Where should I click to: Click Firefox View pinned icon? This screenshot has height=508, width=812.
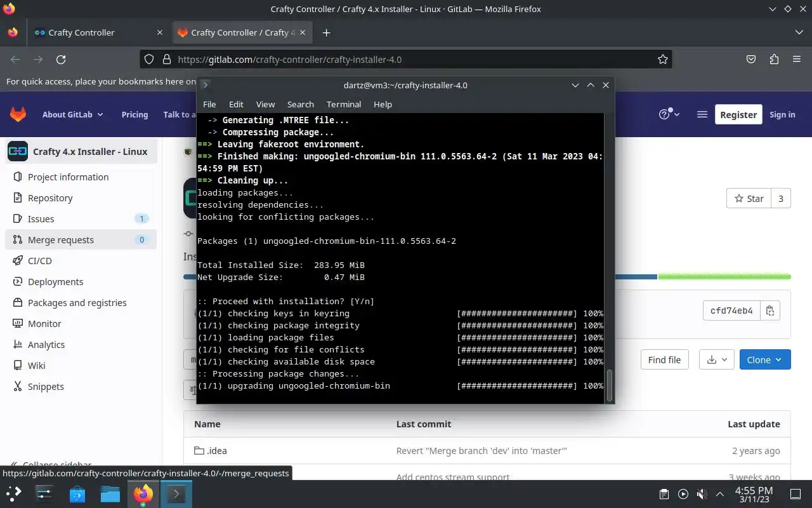point(13,32)
